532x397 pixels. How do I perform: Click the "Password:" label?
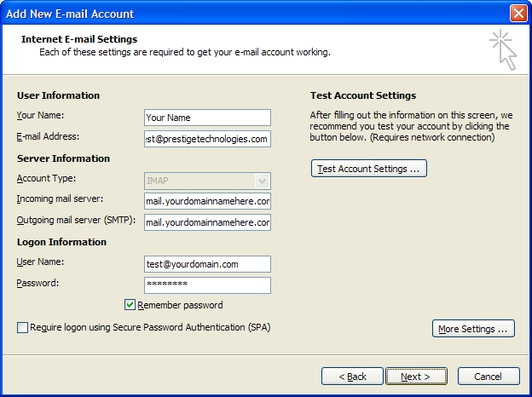pos(38,283)
